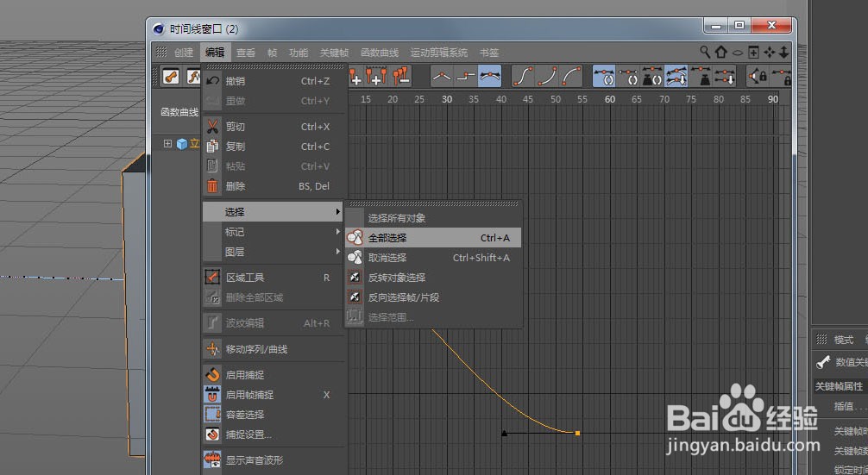
Task: Click the four-way pan navigation icon
Action: coord(770,52)
